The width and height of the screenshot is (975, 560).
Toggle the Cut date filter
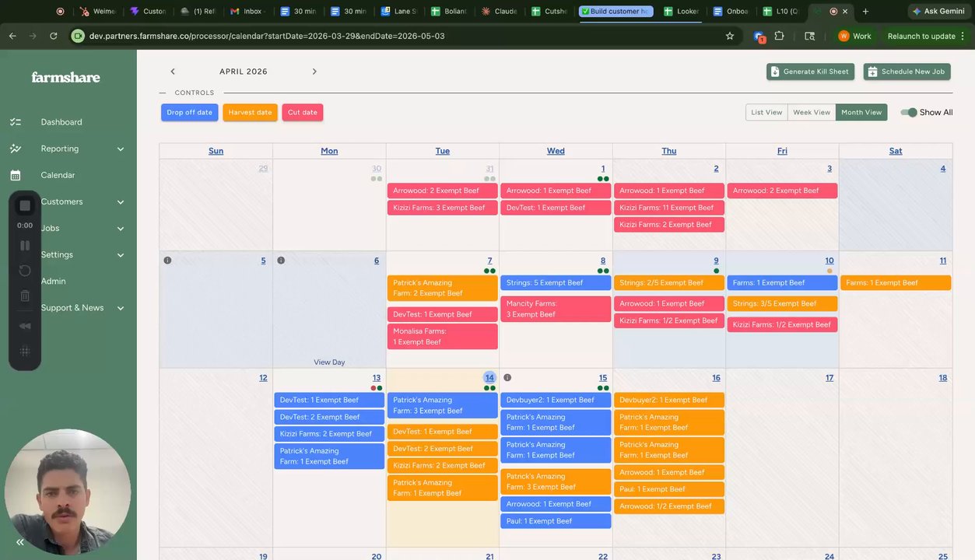[303, 113]
